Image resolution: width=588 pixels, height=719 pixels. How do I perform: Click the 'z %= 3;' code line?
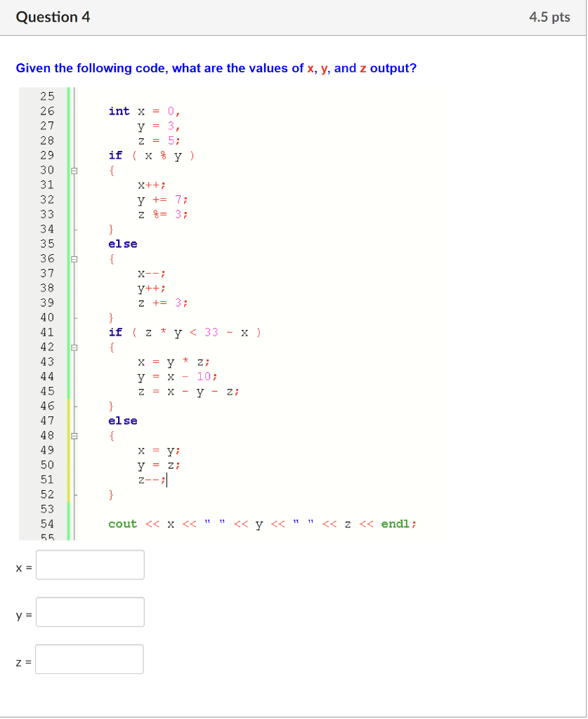pos(163,215)
